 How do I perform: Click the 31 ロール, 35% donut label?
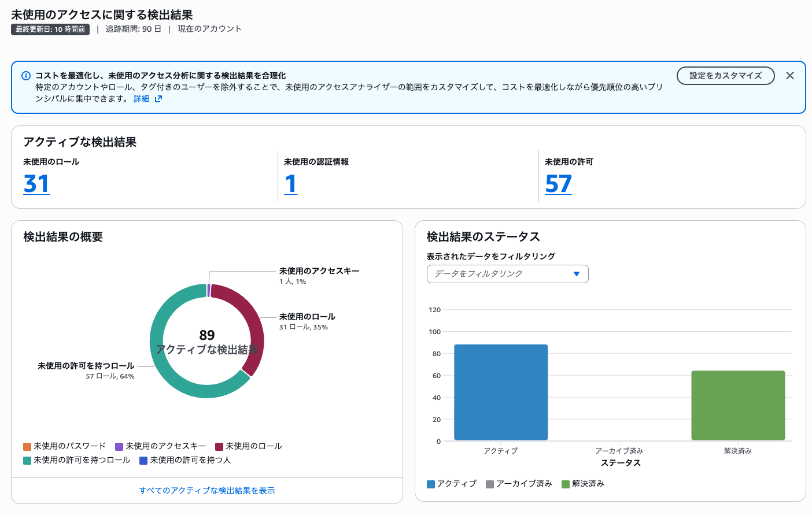coord(303,327)
